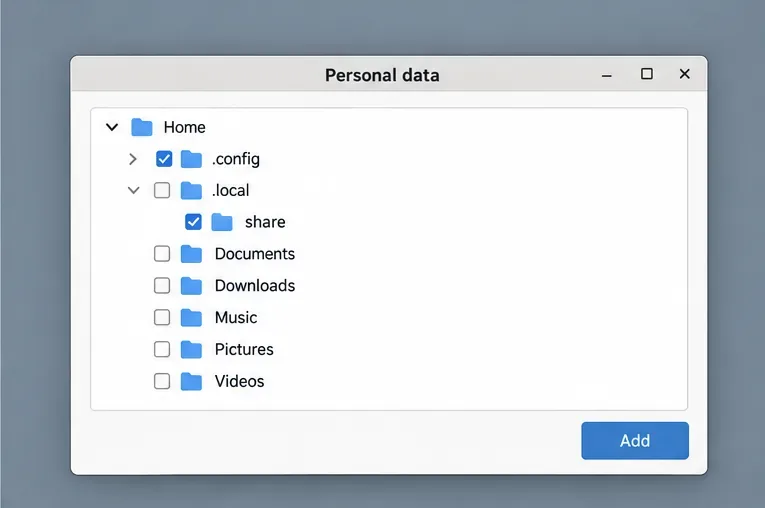
Task: Select the .local label
Action: tap(231, 190)
